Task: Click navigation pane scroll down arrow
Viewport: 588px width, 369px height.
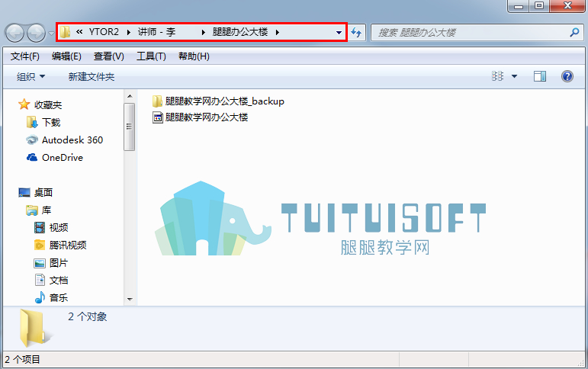Action: (130, 300)
